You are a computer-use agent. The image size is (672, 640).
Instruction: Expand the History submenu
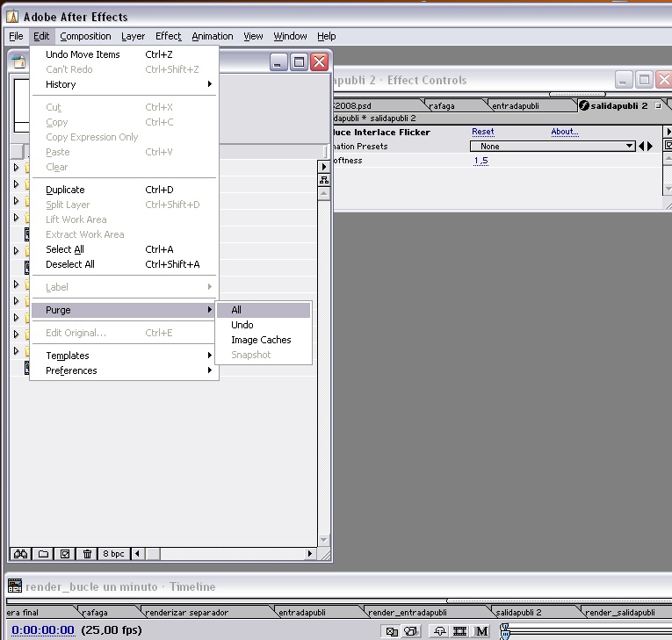tap(125, 84)
